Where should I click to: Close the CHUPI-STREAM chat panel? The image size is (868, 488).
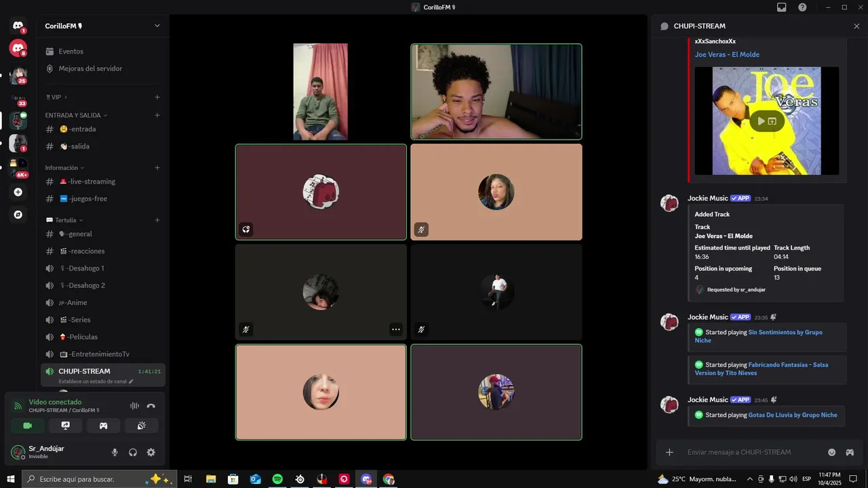tap(856, 26)
